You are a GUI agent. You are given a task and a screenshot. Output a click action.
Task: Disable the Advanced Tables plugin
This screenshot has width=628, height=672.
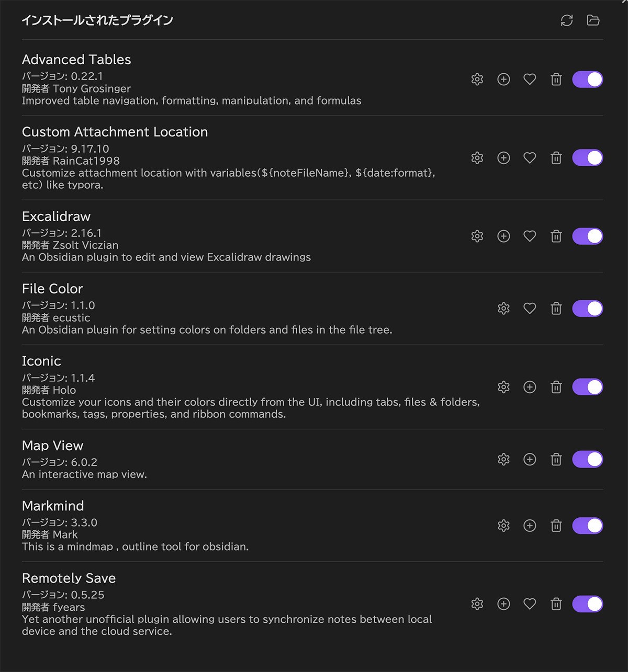click(587, 79)
